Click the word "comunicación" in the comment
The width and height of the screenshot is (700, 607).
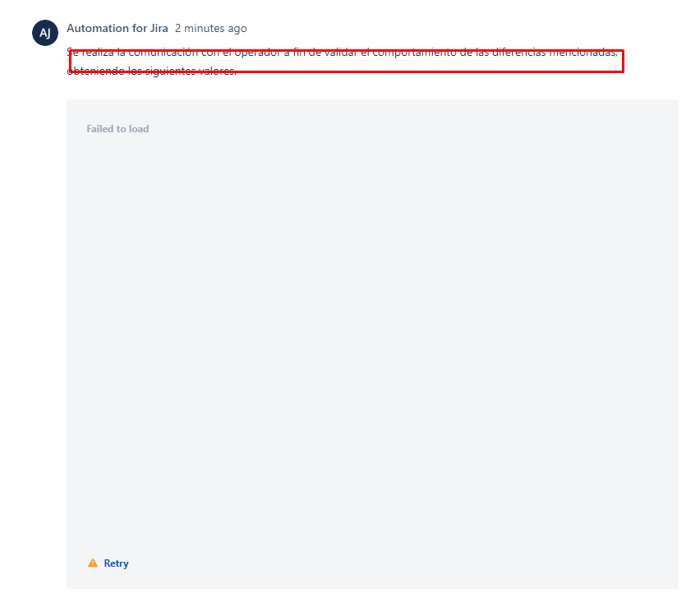pyautogui.click(x=163, y=53)
